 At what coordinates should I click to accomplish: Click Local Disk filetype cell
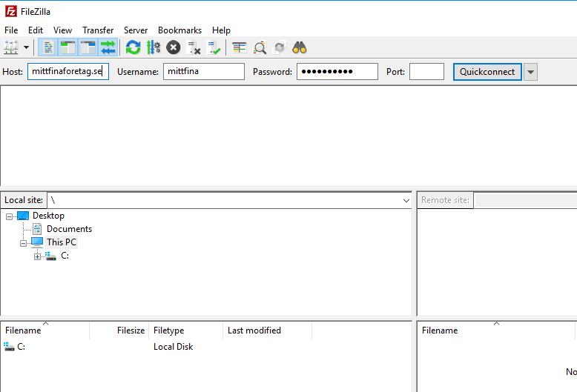(173, 346)
